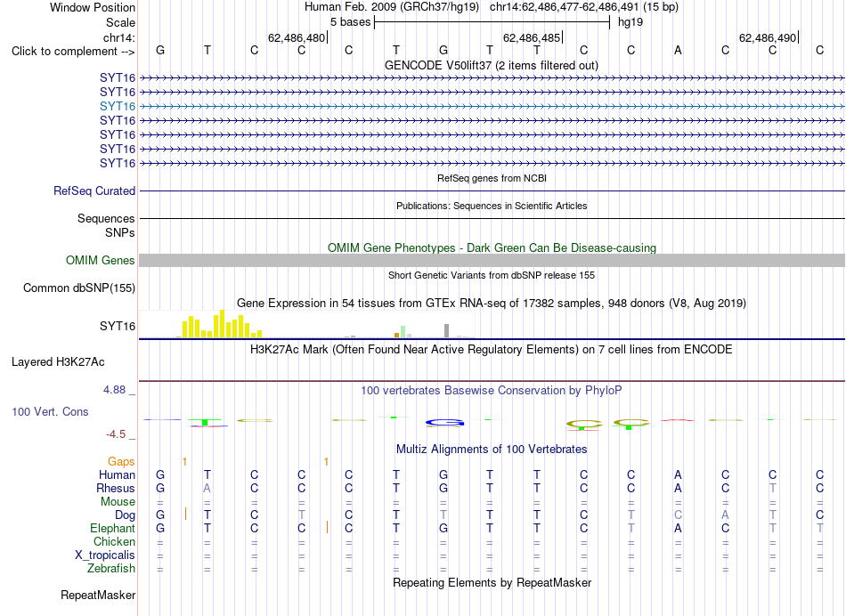Click the 4.88 PhyloP maximum value
The image size is (846, 616).
[114, 389]
